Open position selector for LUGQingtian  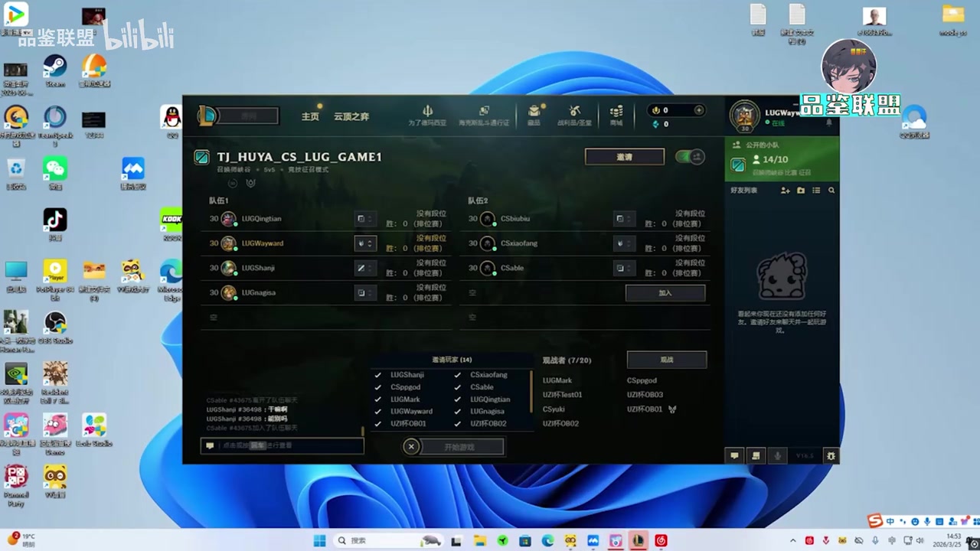pyautogui.click(x=365, y=219)
